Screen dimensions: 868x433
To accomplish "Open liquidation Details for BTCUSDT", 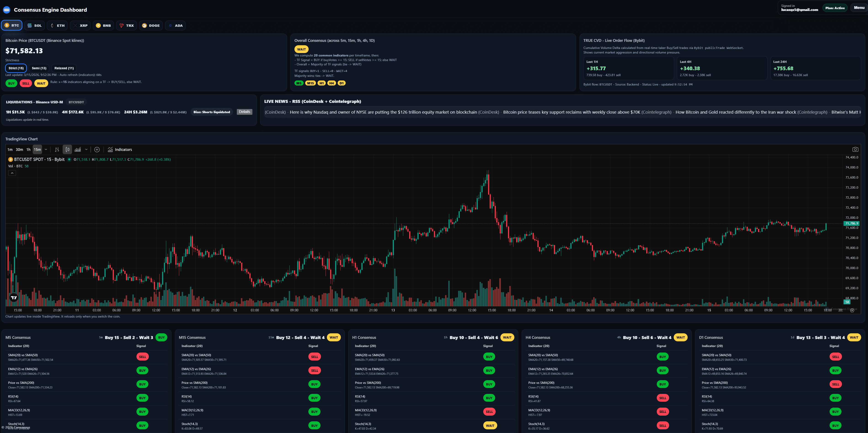I will point(244,112).
